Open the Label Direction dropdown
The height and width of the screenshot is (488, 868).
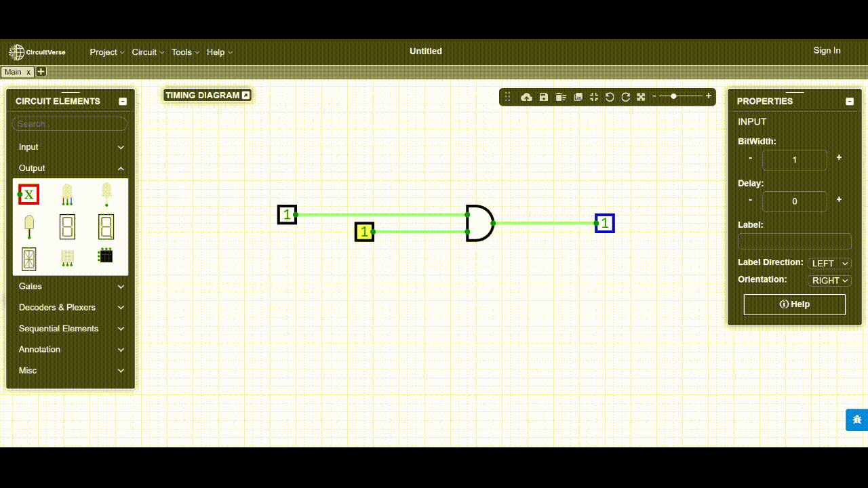pos(829,264)
